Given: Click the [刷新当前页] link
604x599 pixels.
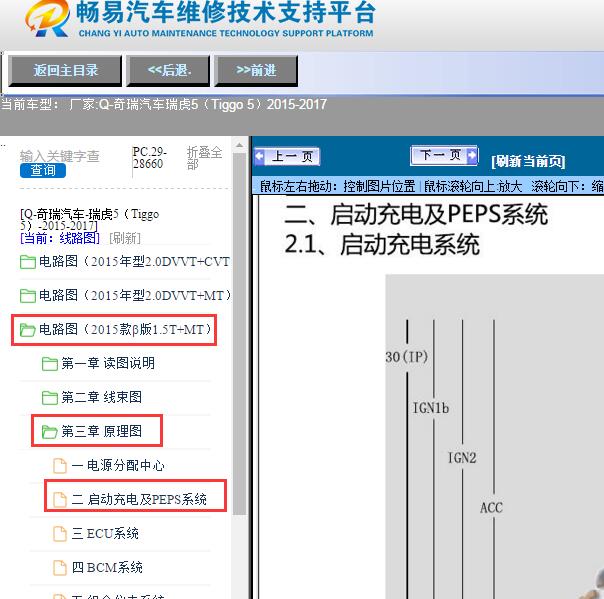Looking at the screenshot, I should click(x=528, y=161).
